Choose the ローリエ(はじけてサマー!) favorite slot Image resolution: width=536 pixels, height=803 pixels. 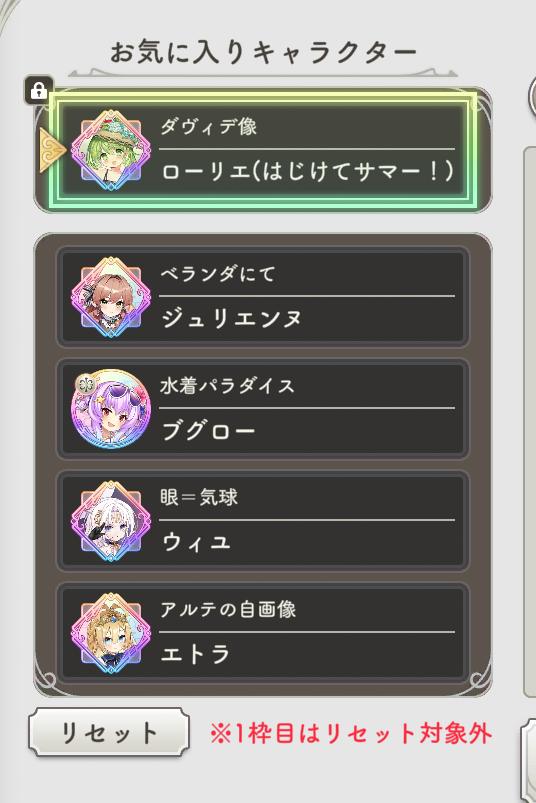pos(263,150)
